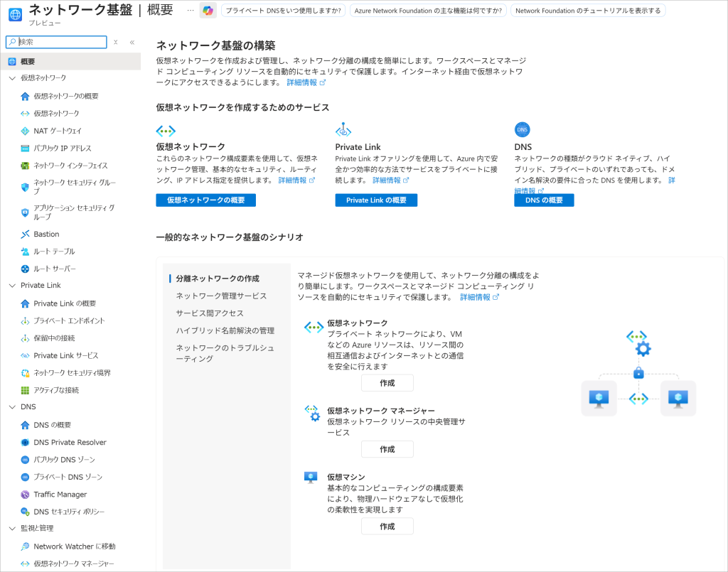
Task: Collapse the Private Link sidebar group
Action: point(12,286)
